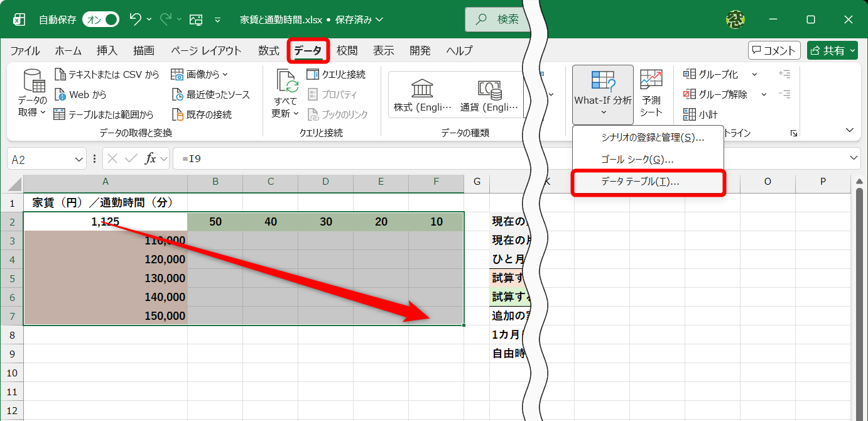Click 最近使ったソース

(210, 94)
